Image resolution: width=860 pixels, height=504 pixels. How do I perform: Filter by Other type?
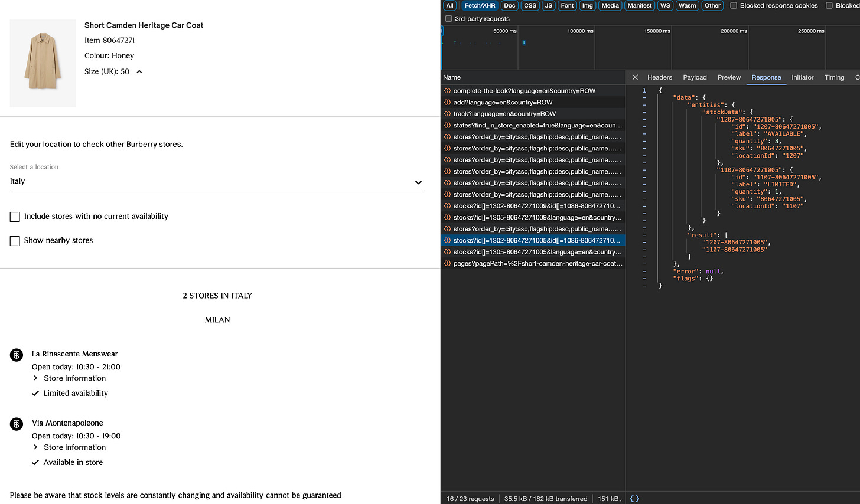[x=713, y=5]
